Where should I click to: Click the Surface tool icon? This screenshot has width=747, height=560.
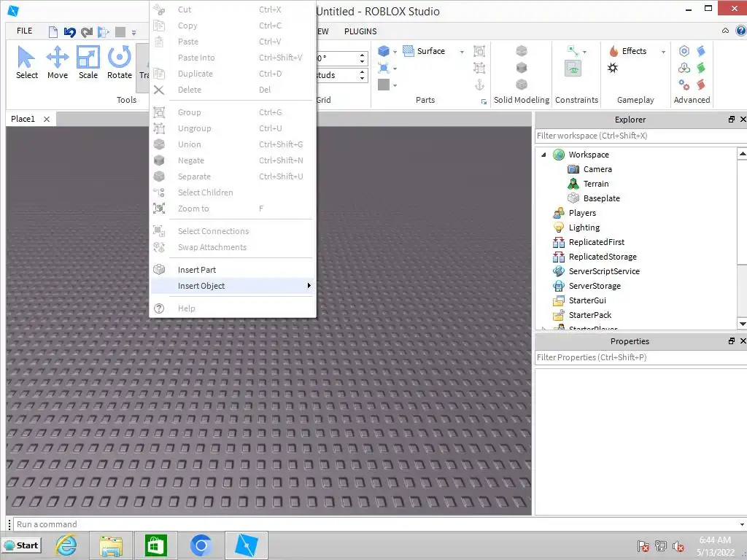coord(409,51)
